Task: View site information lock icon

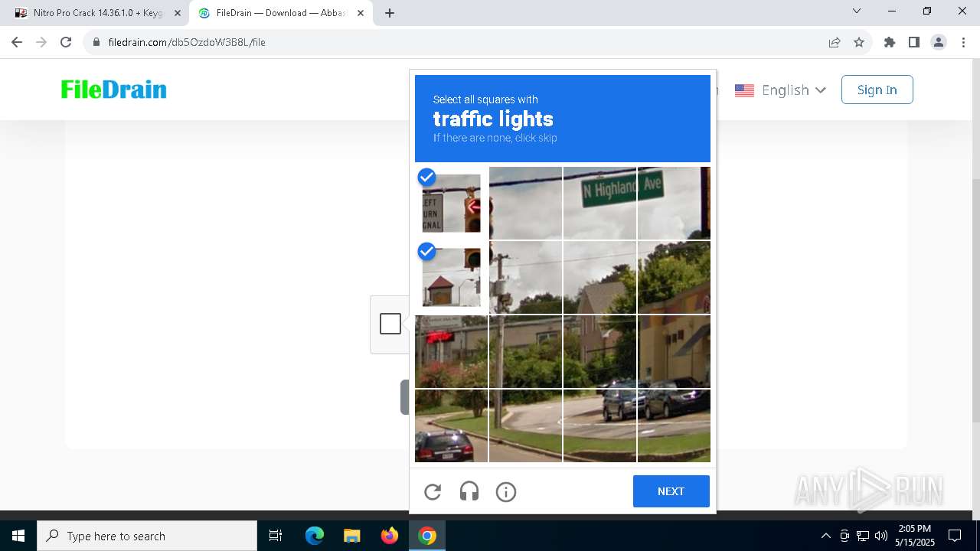Action: pyautogui.click(x=96, y=42)
